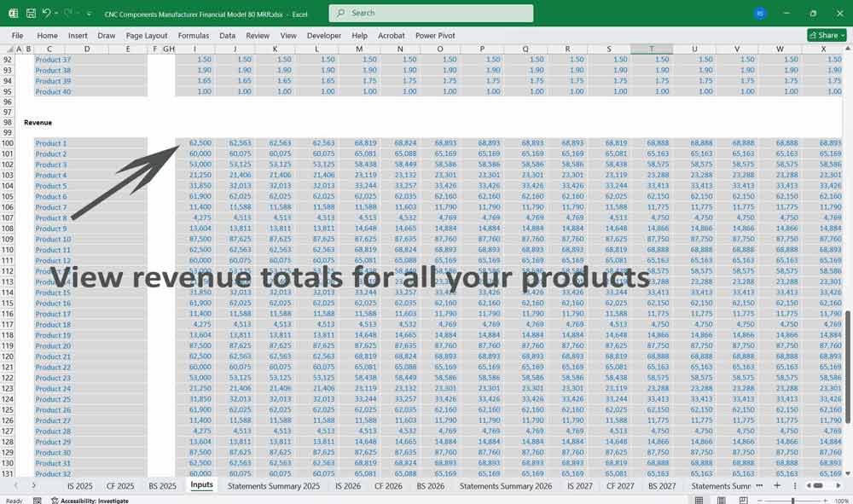The height and width of the screenshot is (504, 853).
Task: Click the horizontal scrollbar right arrow
Action: pos(838,485)
